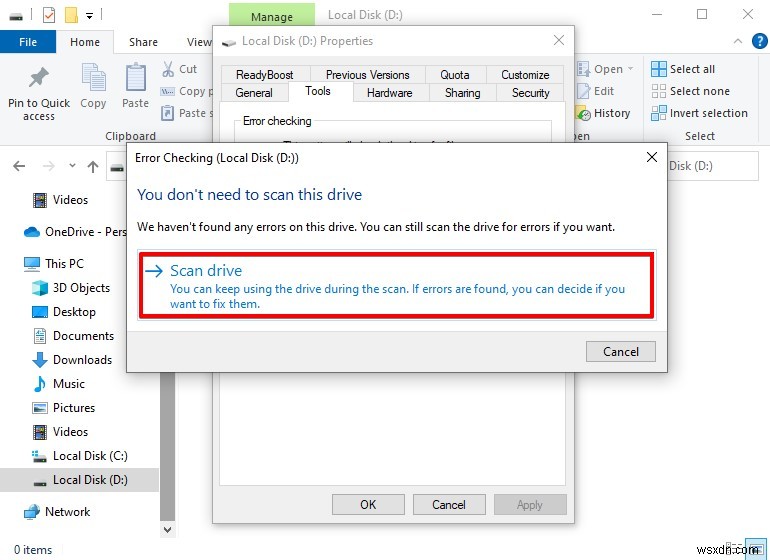Screen dimensions: 770x560
Task: Click Properties icon in quick access toolbar
Action: pyautogui.click(x=49, y=15)
